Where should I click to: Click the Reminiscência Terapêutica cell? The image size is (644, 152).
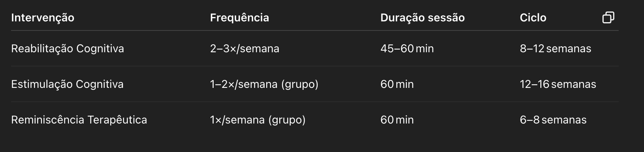[x=79, y=120]
